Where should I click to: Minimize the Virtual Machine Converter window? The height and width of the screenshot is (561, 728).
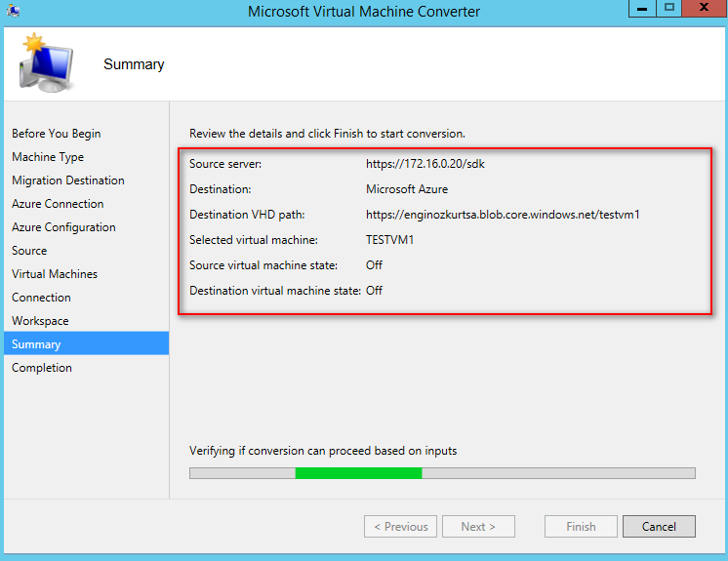pos(642,9)
